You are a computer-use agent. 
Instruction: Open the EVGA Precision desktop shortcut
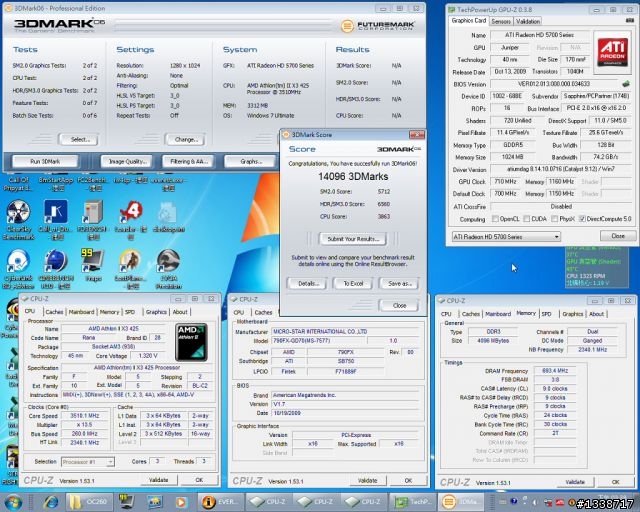[168, 261]
